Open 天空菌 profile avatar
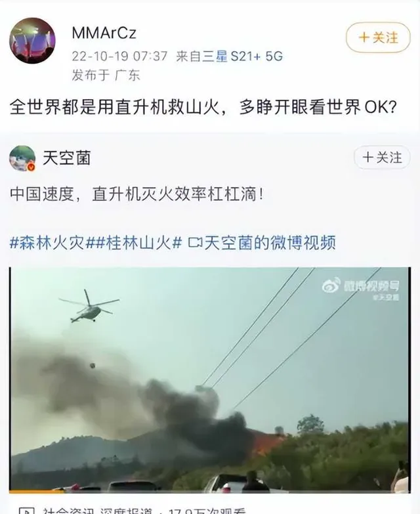 point(22,159)
